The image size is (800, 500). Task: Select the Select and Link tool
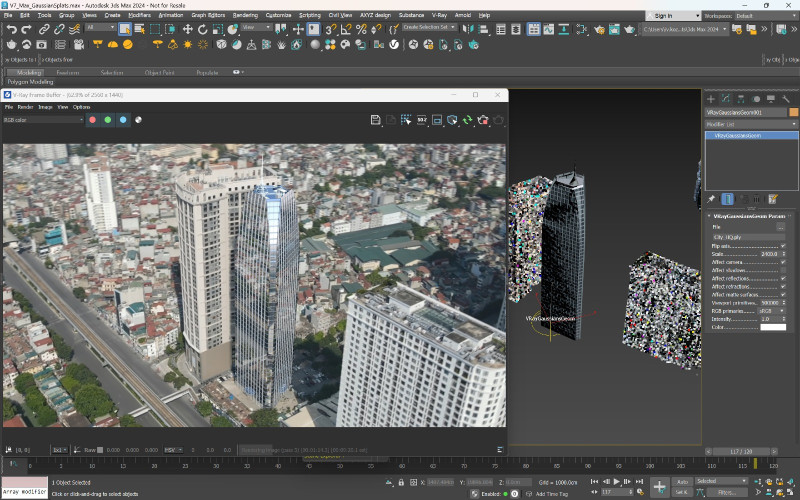(44, 29)
